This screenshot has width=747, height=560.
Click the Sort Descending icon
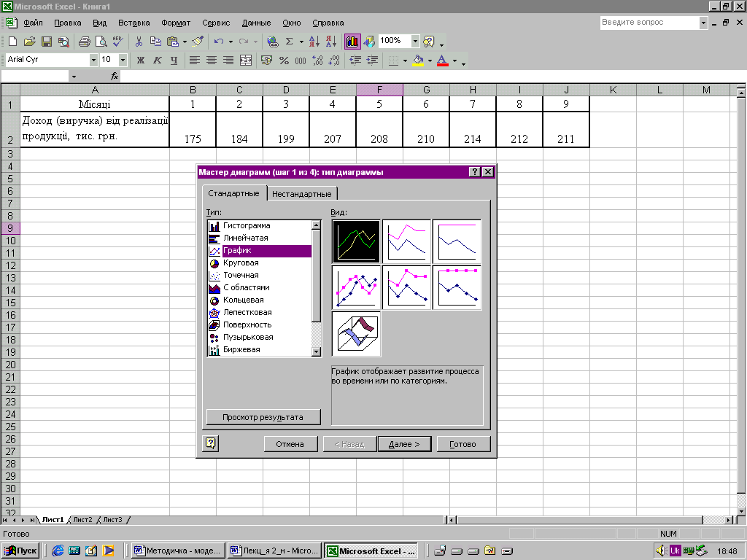coord(331,42)
